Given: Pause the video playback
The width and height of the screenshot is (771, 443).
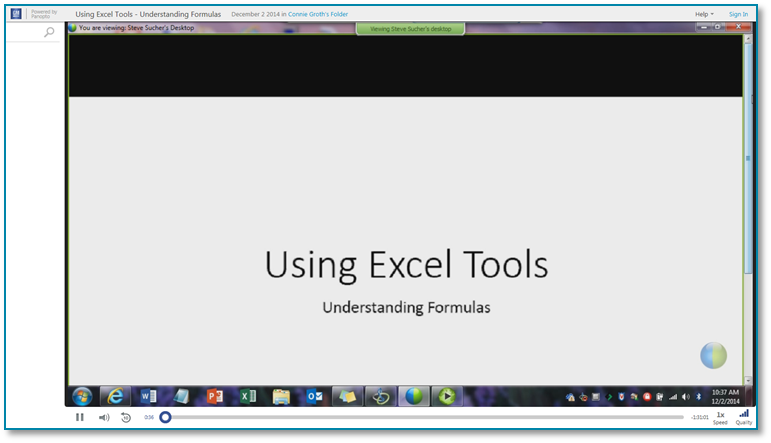Looking at the screenshot, I should (x=80, y=417).
